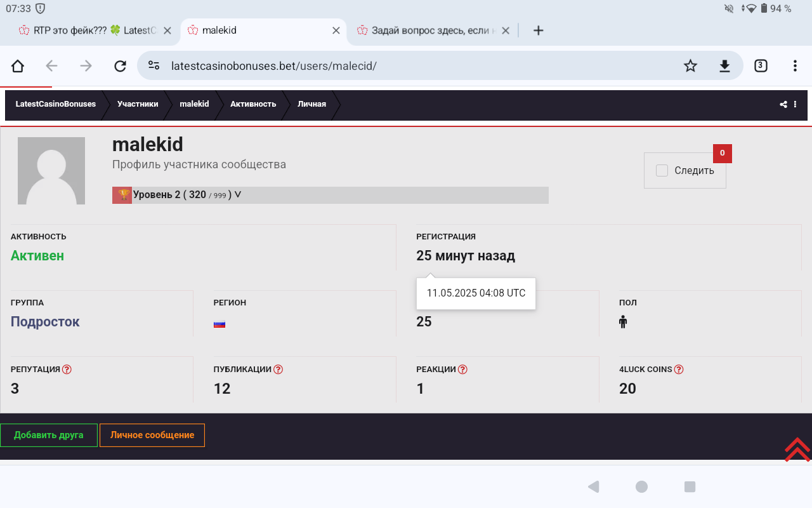Click the Личное сообщение button
812x508 pixels.
tap(152, 435)
